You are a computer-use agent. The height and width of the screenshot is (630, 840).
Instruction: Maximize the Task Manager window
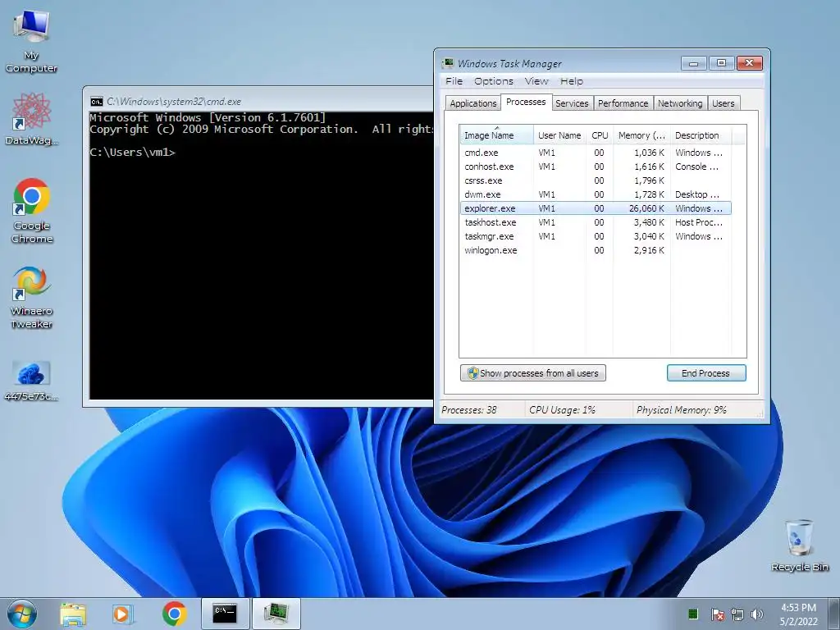[x=722, y=63]
